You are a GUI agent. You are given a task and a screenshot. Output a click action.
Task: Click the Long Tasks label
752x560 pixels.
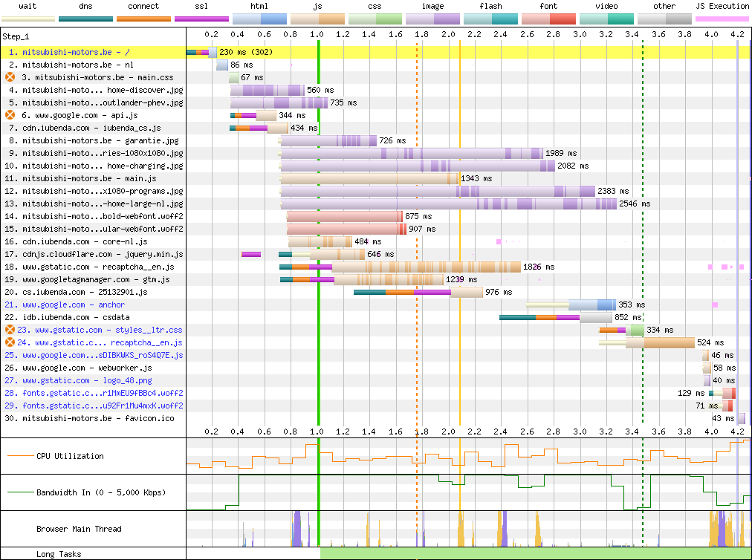pyautogui.click(x=59, y=554)
